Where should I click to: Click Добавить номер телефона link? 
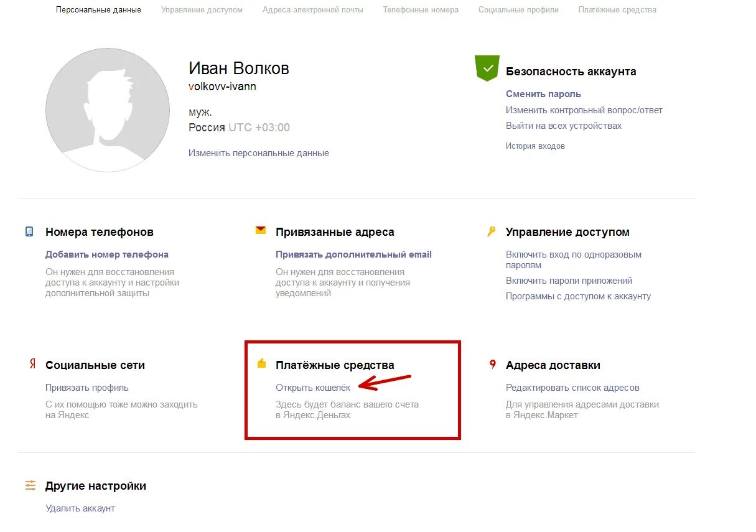tap(107, 254)
